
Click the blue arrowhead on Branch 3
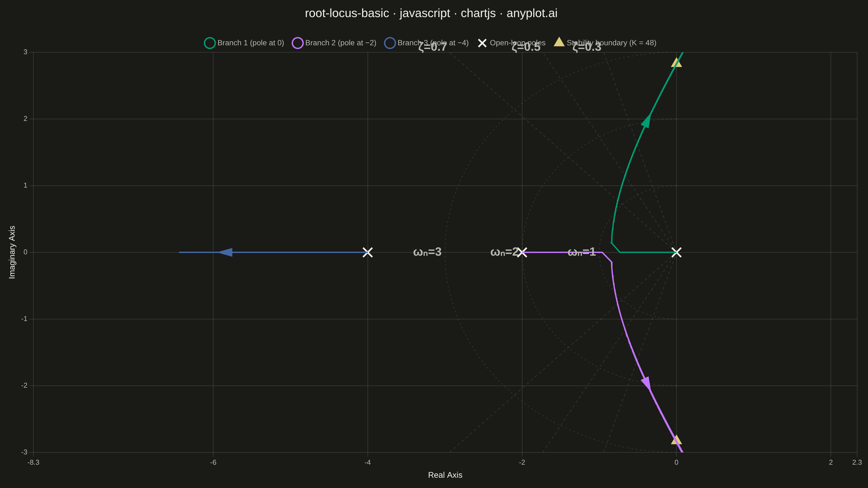click(x=225, y=252)
